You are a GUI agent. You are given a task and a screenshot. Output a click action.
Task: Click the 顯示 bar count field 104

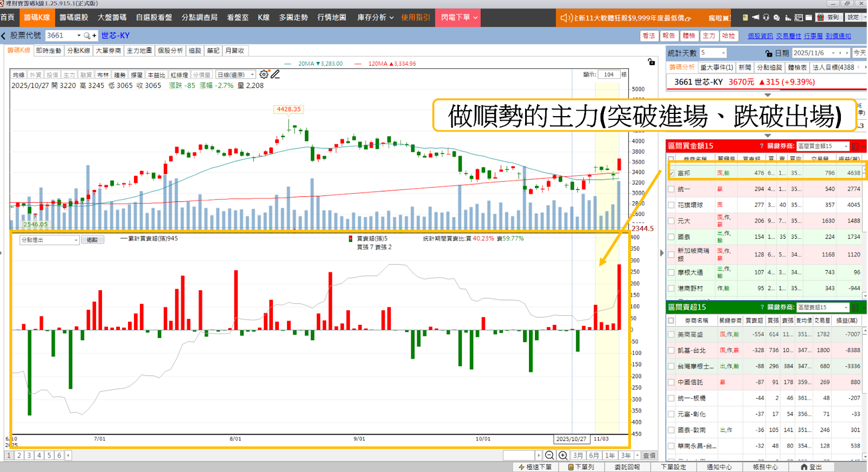609,74
